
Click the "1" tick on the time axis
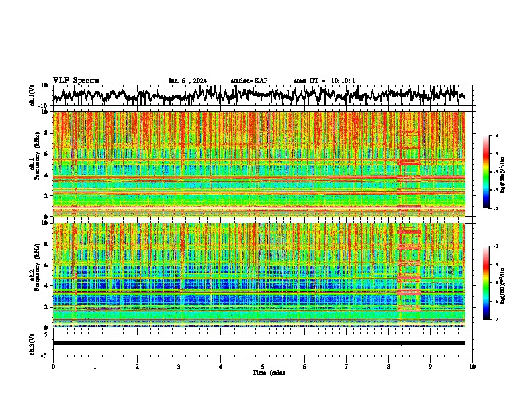pos(95,367)
